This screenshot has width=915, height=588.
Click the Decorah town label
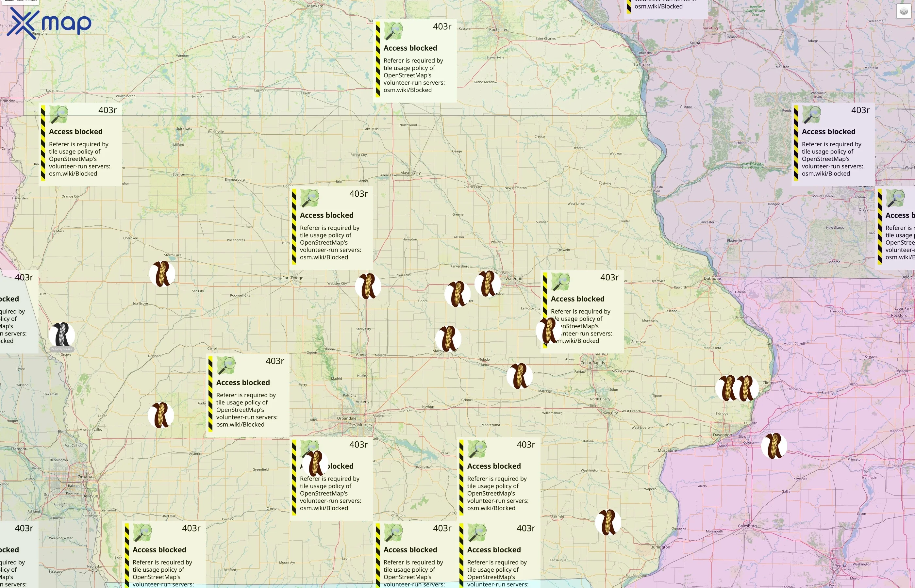tap(578, 148)
